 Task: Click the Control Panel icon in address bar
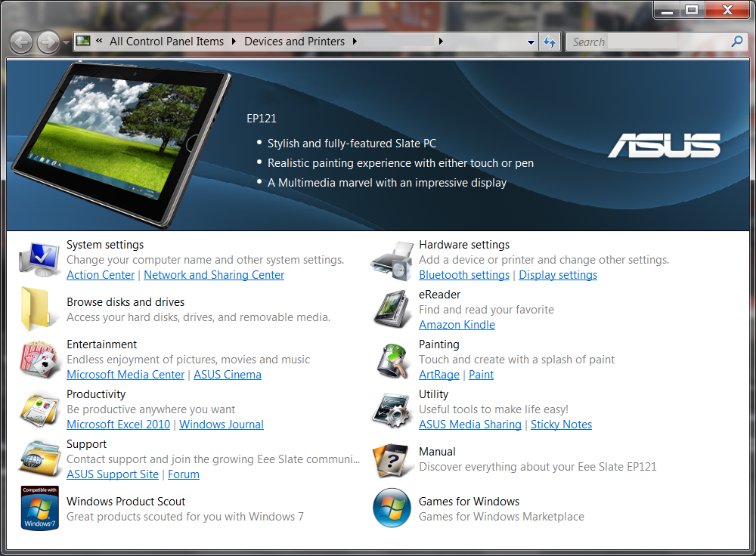pos(83,41)
